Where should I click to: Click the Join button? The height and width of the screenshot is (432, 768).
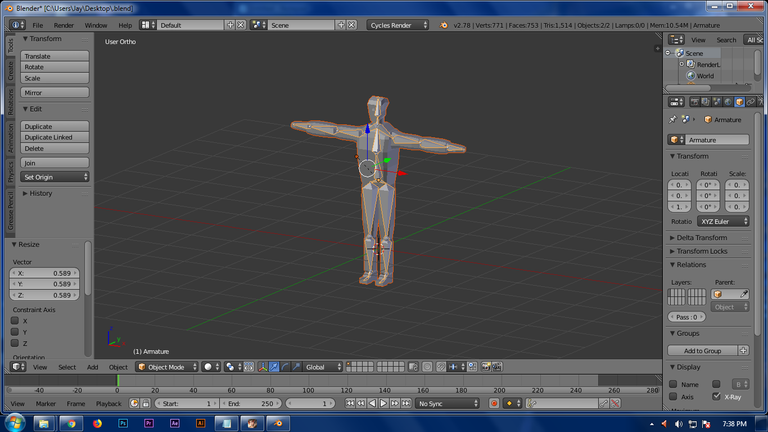pos(55,163)
